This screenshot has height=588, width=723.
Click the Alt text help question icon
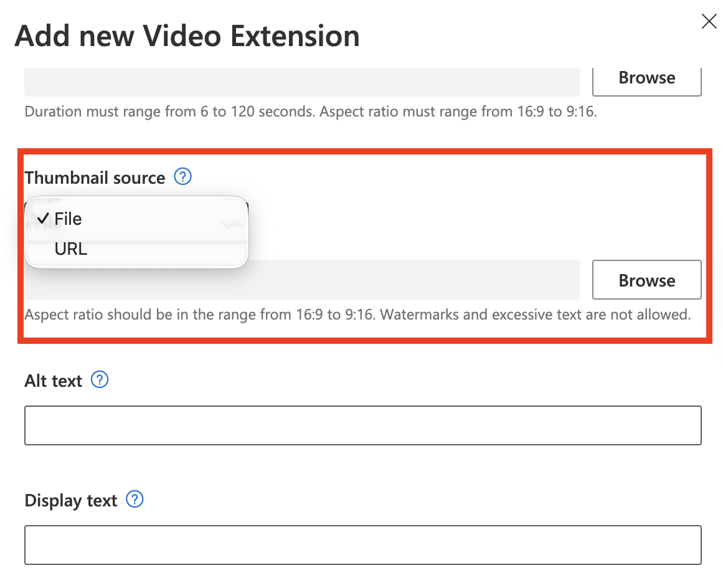click(100, 379)
